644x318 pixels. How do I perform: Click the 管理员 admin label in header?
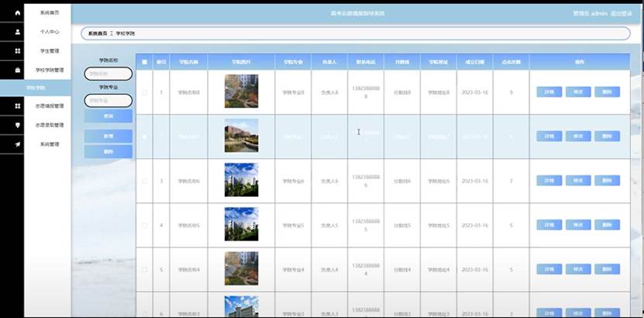coord(591,13)
